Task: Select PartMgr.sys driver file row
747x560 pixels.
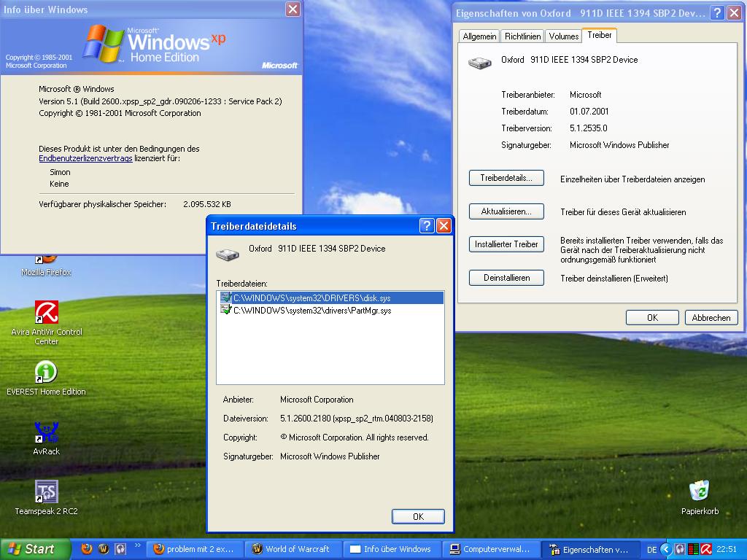Action: coord(330,311)
